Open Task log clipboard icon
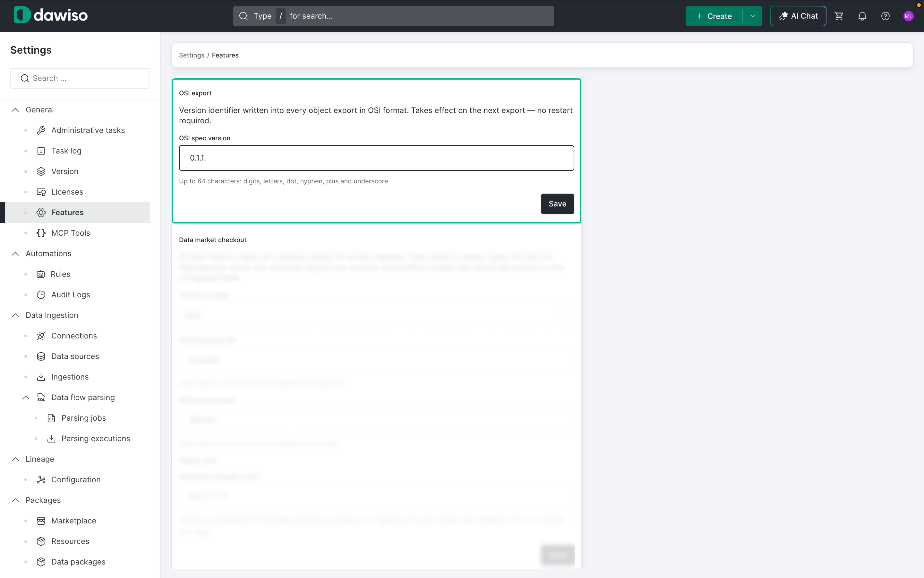This screenshot has width=924, height=578. point(41,151)
